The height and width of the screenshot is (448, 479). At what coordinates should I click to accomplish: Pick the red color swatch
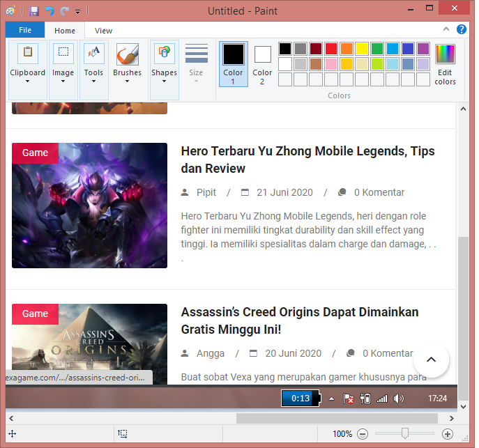(x=331, y=49)
